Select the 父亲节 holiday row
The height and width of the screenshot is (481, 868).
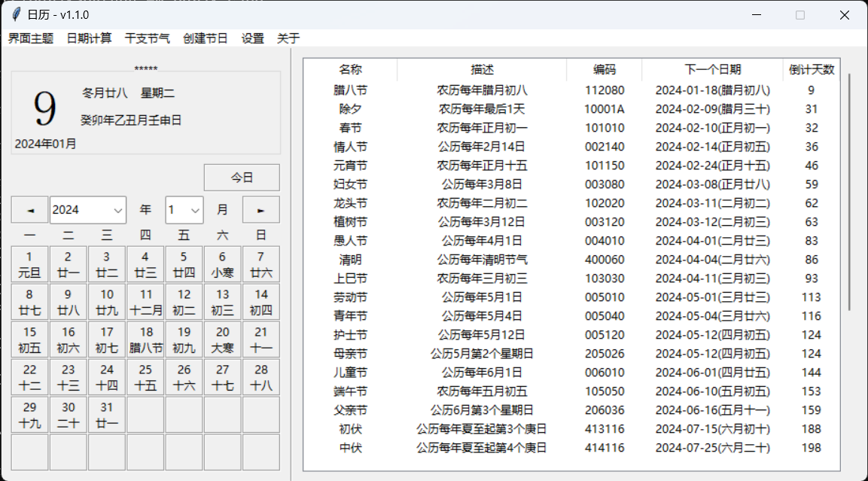click(572, 410)
